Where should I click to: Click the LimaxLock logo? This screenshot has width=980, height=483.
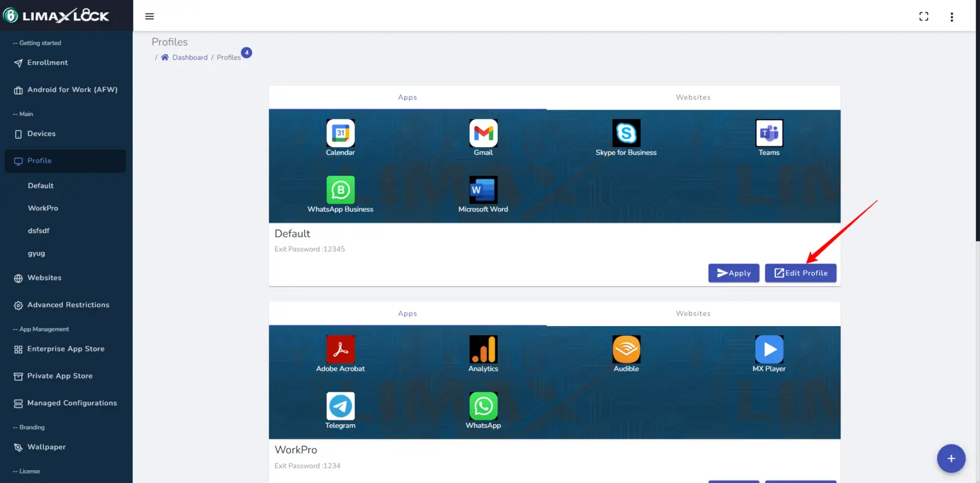[x=56, y=15]
